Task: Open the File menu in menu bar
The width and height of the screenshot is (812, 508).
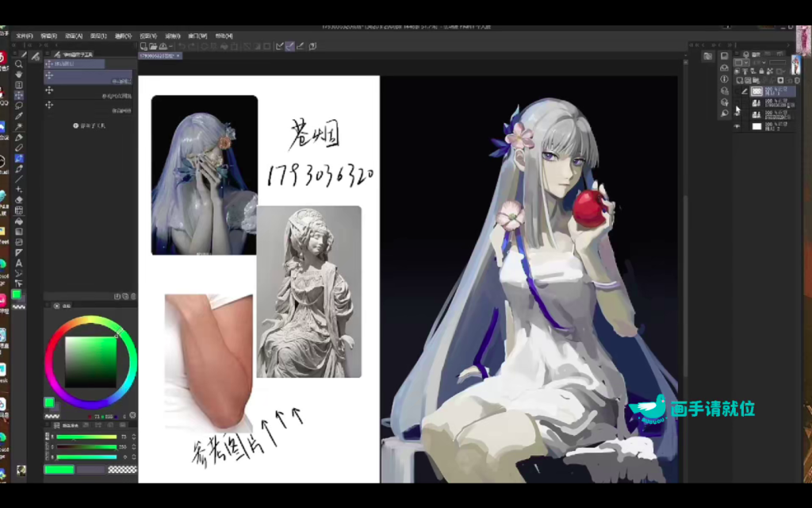Action: [x=24, y=36]
